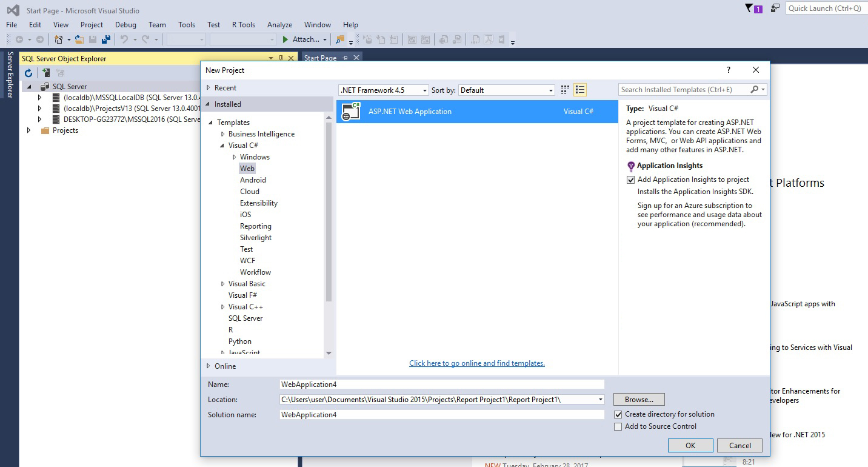
Task: Click the go online and find templates link
Action: [477, 363]
